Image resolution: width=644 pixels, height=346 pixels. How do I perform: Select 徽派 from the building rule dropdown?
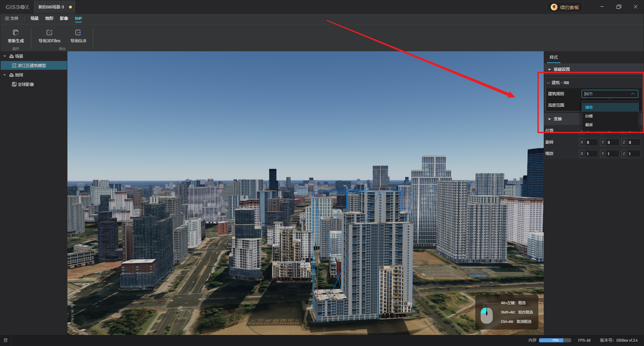click(x=589, y=124)
